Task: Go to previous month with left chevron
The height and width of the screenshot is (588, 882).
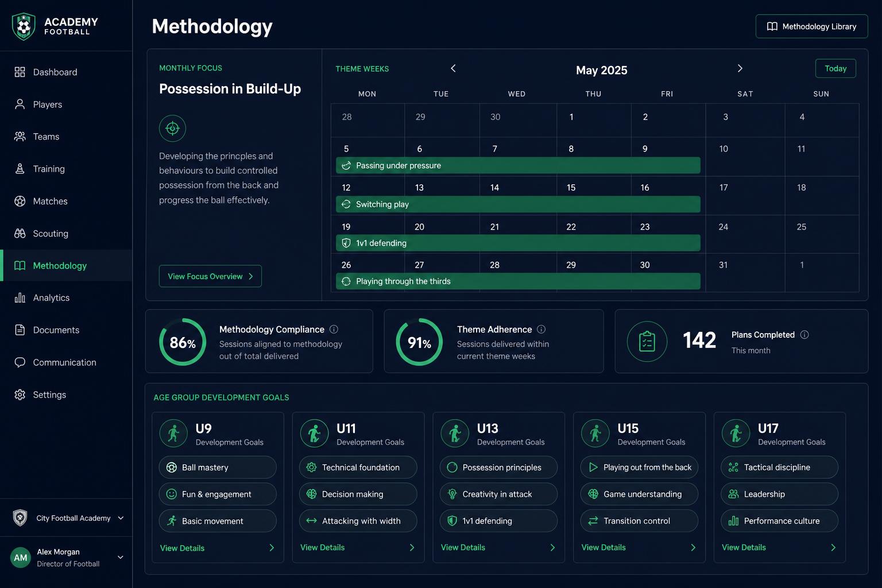Action: (453, 68)
